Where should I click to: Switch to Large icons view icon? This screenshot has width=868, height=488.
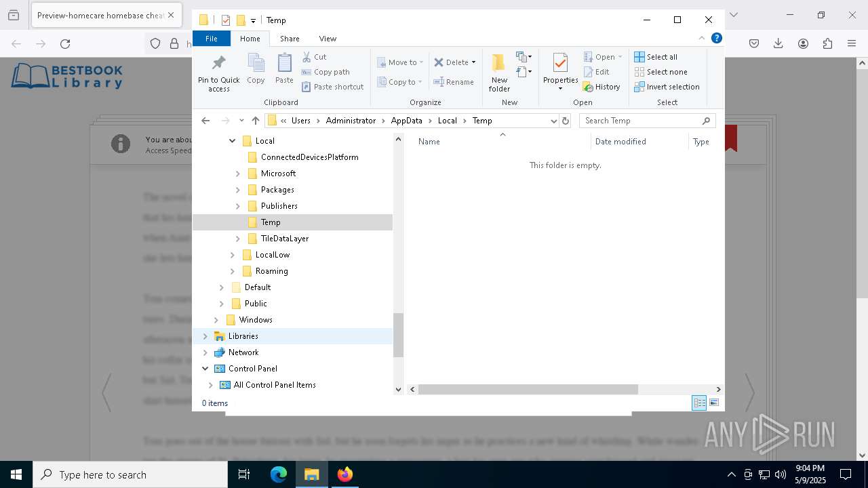pos(714,403)
